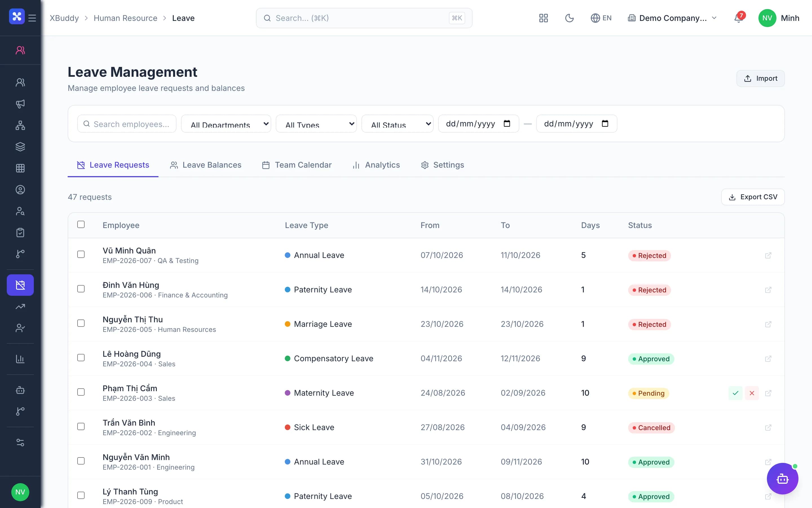
Task: Click the Leave breadcrumb item
Action: (x=183, y=18)
